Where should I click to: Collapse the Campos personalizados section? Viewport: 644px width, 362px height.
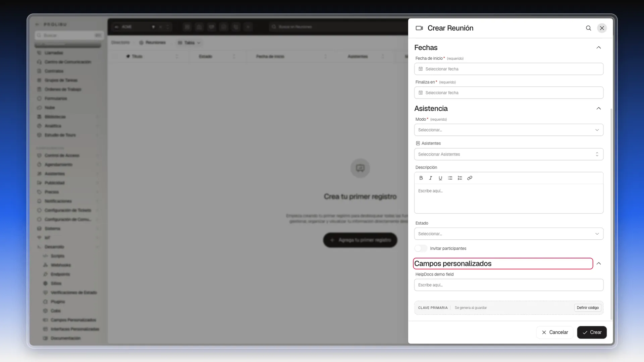(599, 264)
